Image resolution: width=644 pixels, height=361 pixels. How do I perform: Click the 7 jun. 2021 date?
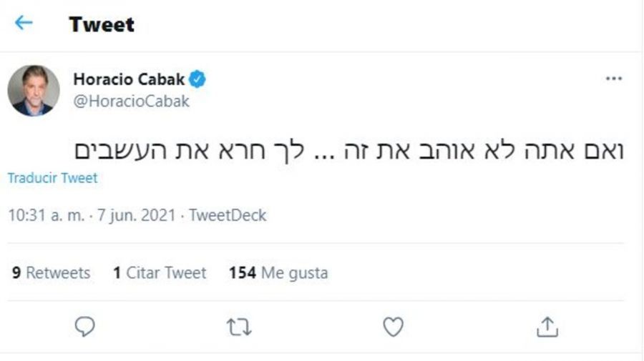tap(136, 215)
